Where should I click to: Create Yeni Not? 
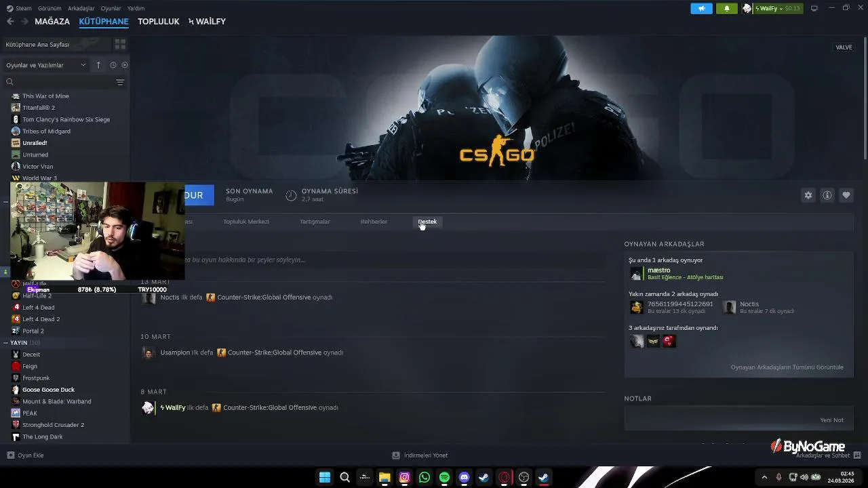tap(831, 420)
